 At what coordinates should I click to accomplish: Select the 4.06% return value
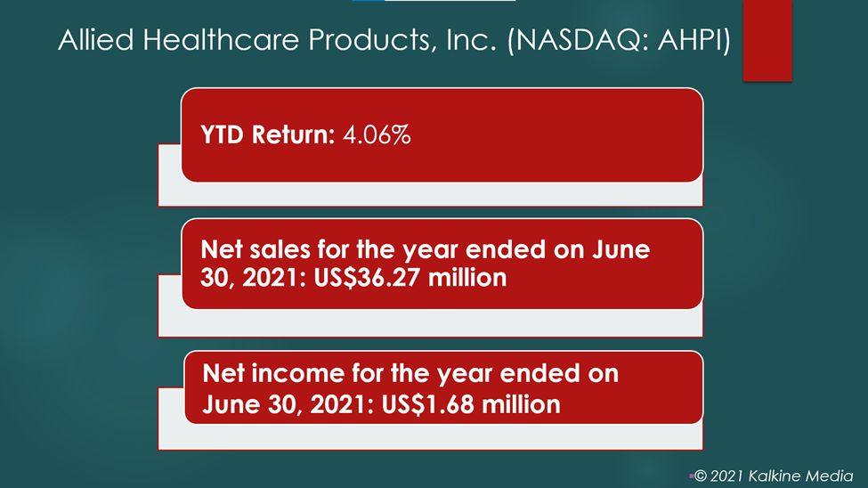click(x=377, y=134)
